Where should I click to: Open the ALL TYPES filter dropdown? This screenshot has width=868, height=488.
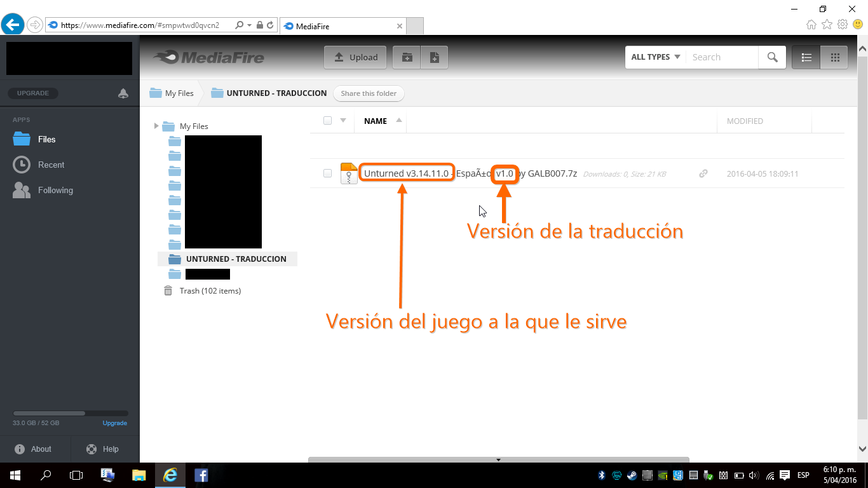[656, 57]
